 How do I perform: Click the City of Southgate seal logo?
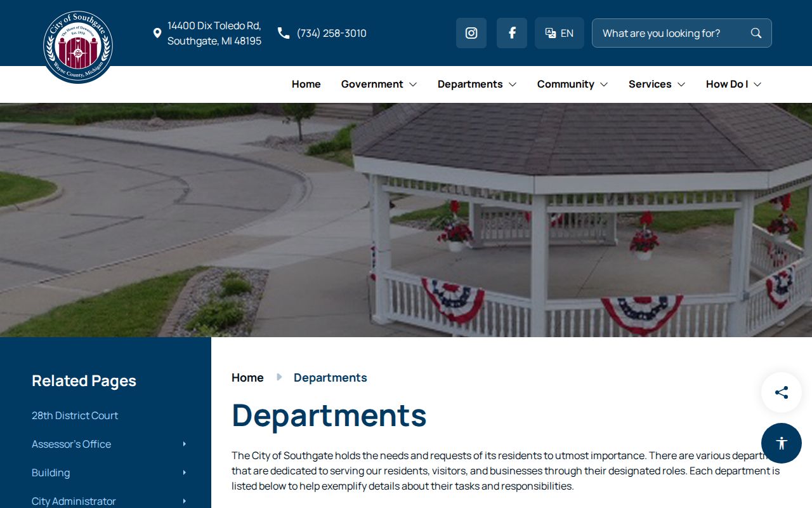78,47
